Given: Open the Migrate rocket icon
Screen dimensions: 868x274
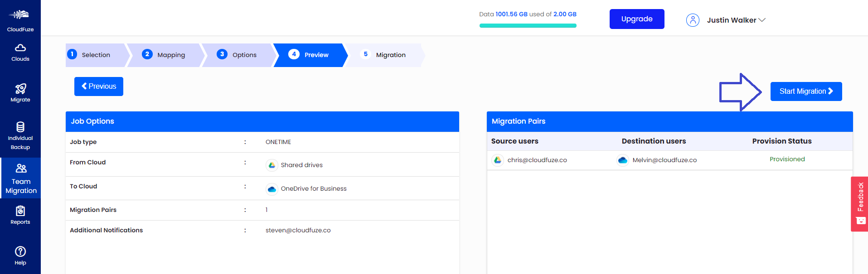Looking at the screenshot, I should pyautogui.click(x=20, y=88).
